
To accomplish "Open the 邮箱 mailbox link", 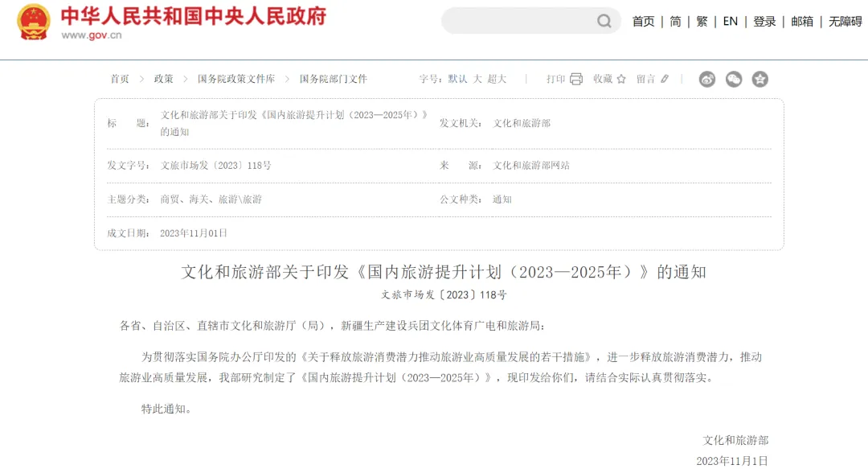I will (x=802, y=22).
